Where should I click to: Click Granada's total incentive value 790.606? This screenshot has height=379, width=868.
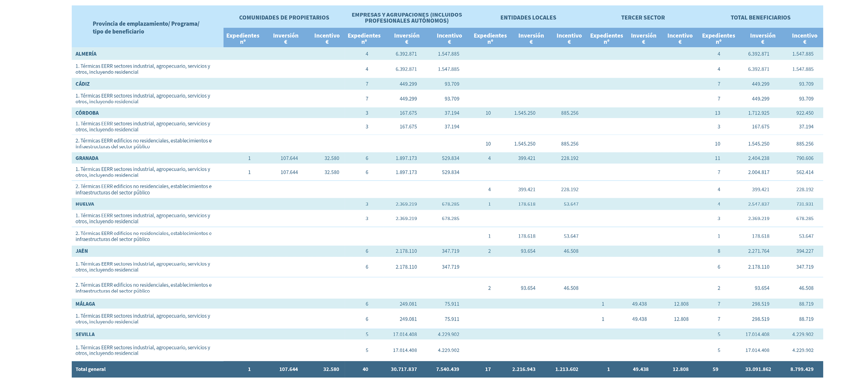805,158
